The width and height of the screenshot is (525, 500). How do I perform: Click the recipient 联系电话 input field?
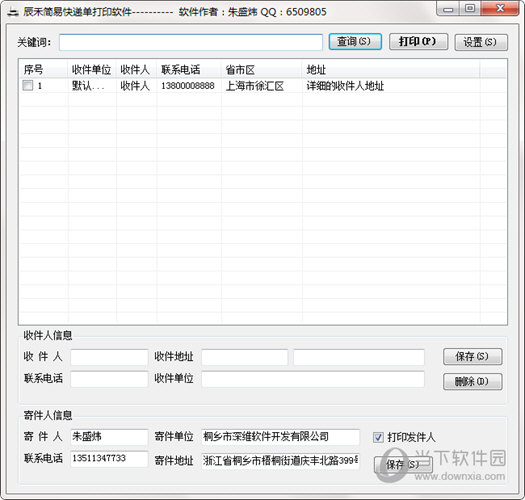109,379
